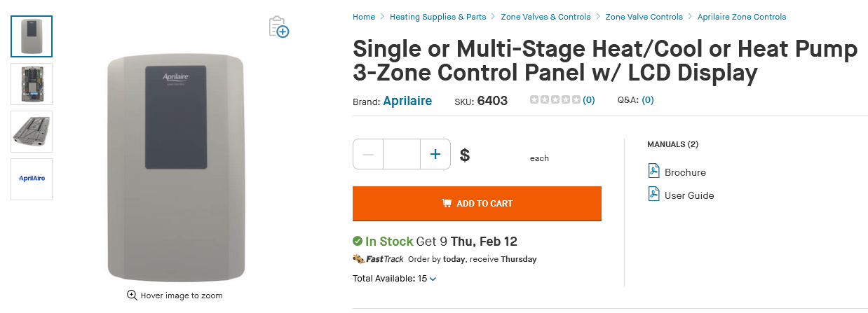Open Aprilaire Zone Controls breadcrumb
Image resolution: width=868 pixels, height=313 pixels.
pyautogui.click(x=742, y=17)
